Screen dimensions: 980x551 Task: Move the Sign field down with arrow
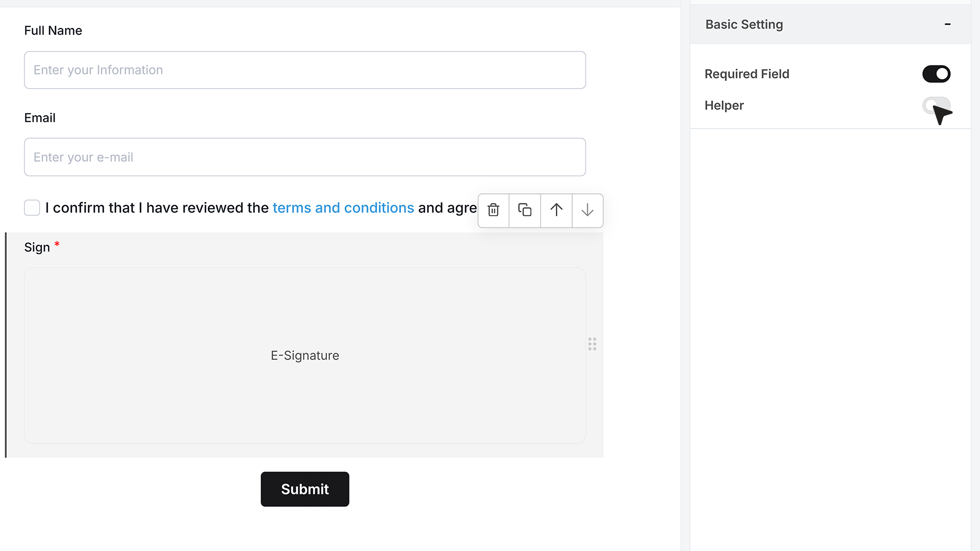click(587, 210)
